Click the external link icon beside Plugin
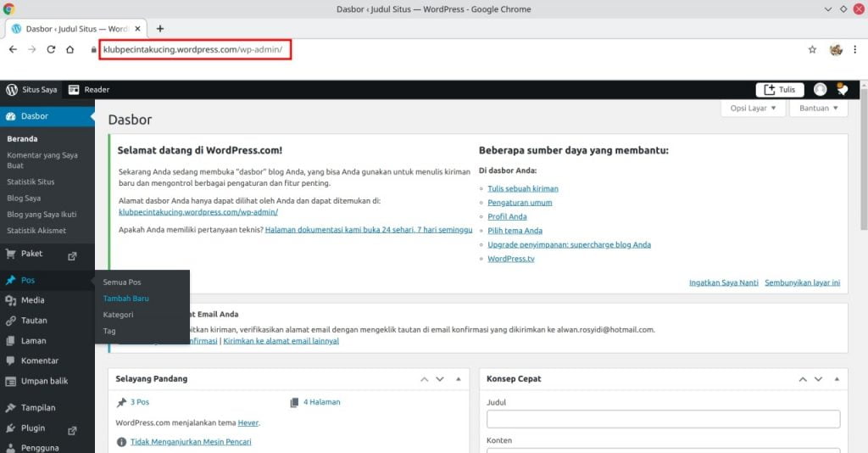 pos(72,430)
